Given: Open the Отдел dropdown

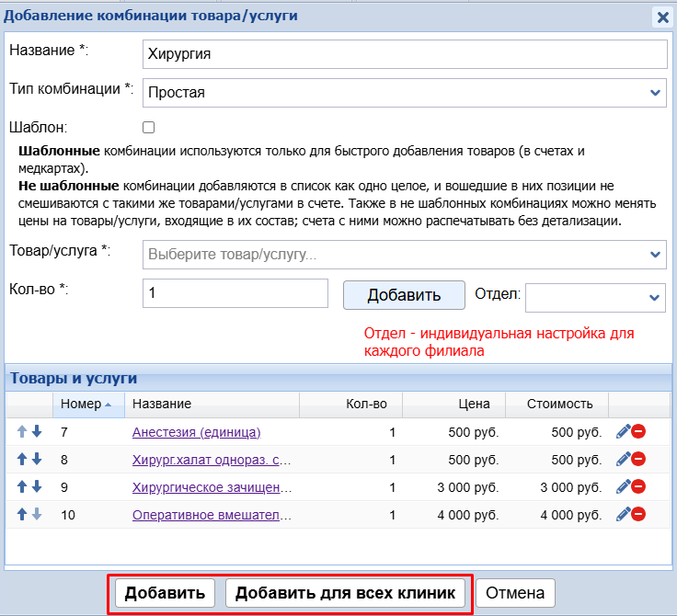Looking at the screenshot, I should coord(595,295).
